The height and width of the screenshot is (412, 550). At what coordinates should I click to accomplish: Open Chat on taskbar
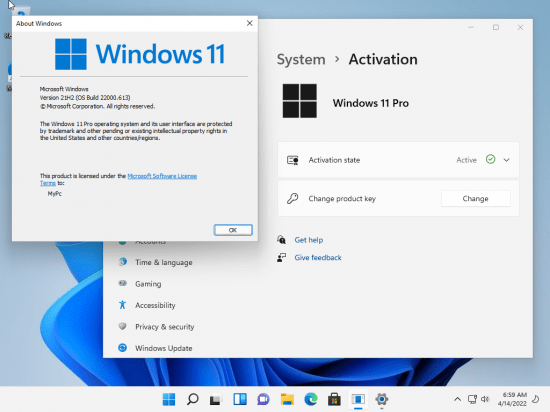(x=263, y=399)
